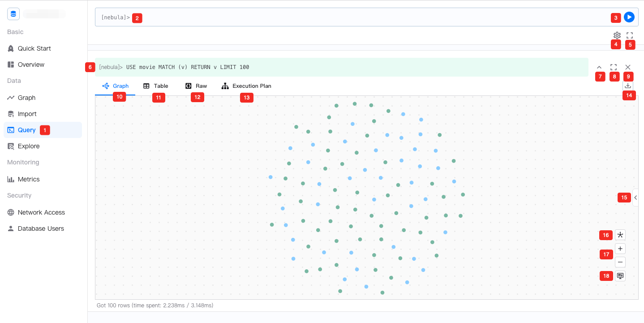The width and height of the screenshot is (644, 323).
Task: Open Quick Start in the sidebar
Action: 34,48
